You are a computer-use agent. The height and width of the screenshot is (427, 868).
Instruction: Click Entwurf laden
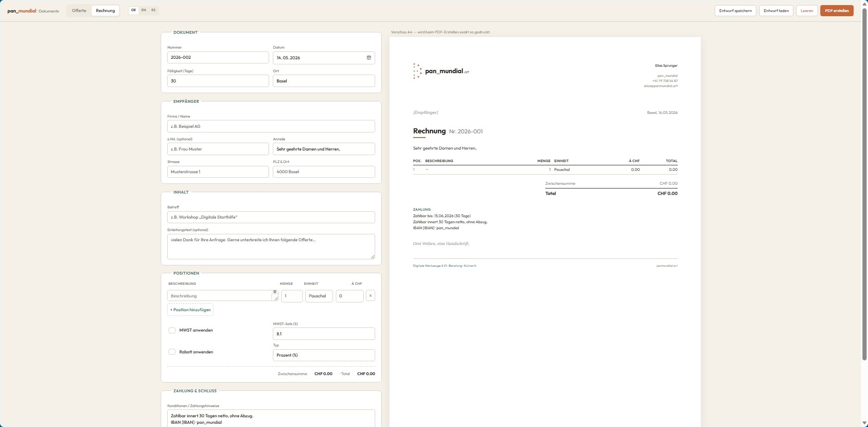point(776,11)
